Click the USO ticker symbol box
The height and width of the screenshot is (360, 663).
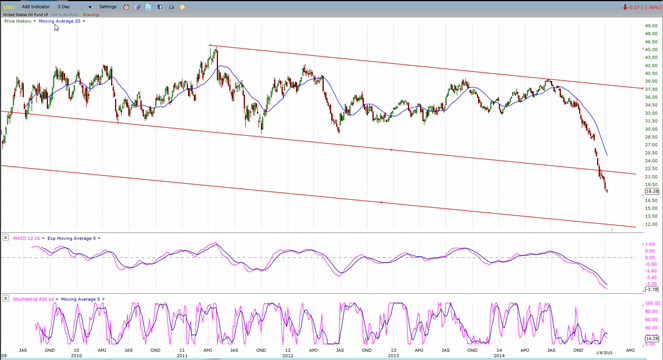point(9,7)
